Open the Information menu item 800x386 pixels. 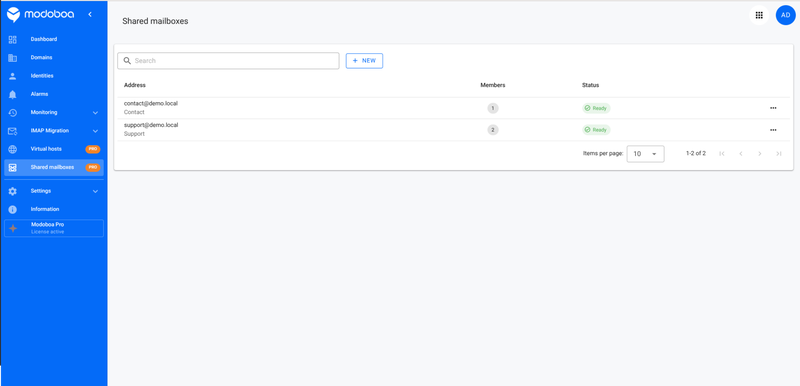(54, 210)
